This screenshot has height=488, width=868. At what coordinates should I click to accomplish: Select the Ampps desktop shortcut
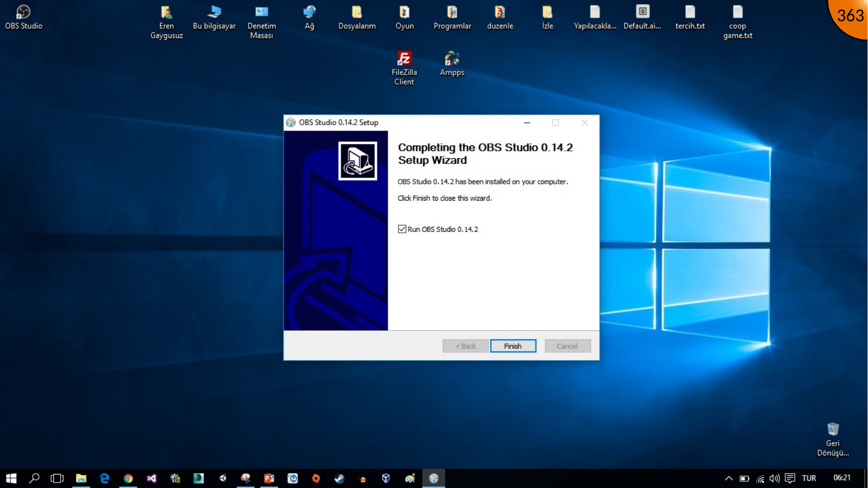tap(452, 64)
